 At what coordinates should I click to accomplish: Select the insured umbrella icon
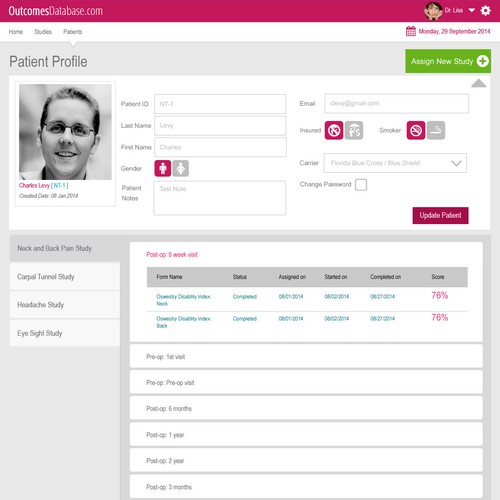click(x=354, y=130)
